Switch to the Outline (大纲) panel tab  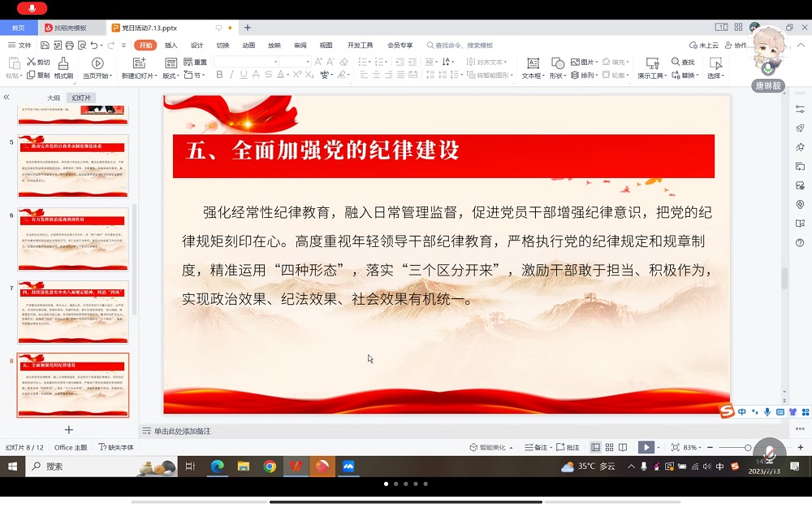(x=53, y=98)
